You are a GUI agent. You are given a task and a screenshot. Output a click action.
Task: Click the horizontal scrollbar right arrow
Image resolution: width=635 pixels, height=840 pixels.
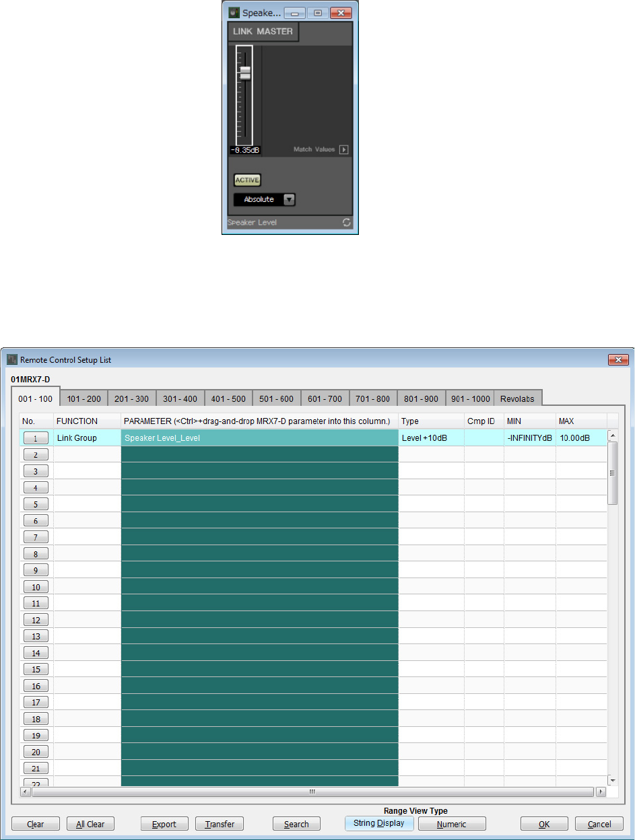coord(601,792)
